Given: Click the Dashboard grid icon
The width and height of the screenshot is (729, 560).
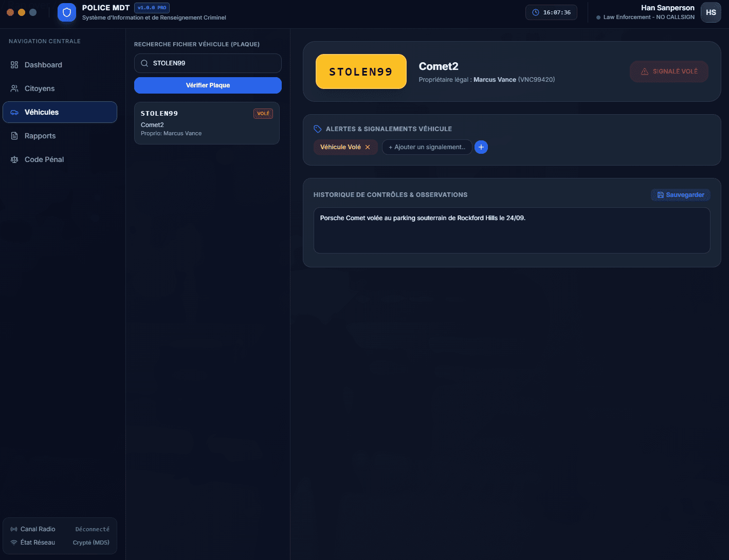Looking at the screenshot, I should [14, 65].
